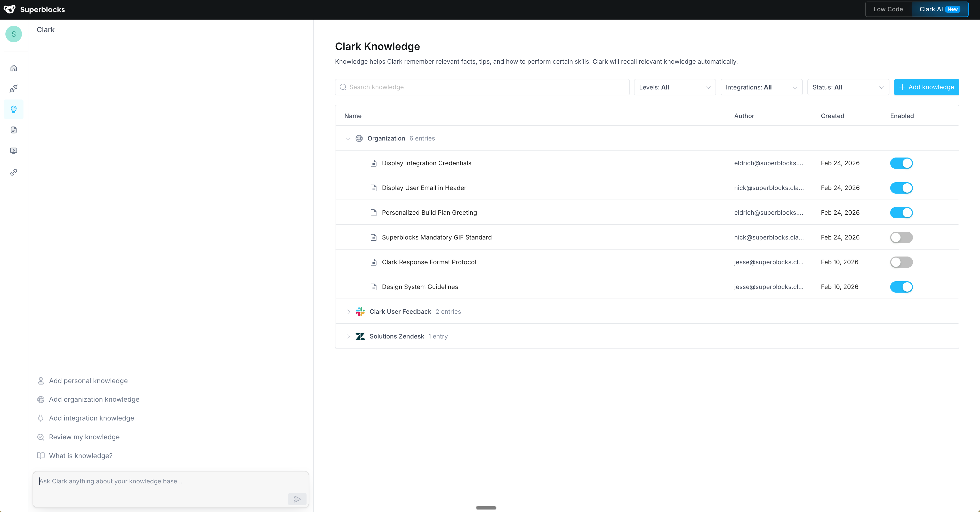Viewport: 980px width, 512px height.
Task: Click the Review my knowledge link
Action: 84,437
